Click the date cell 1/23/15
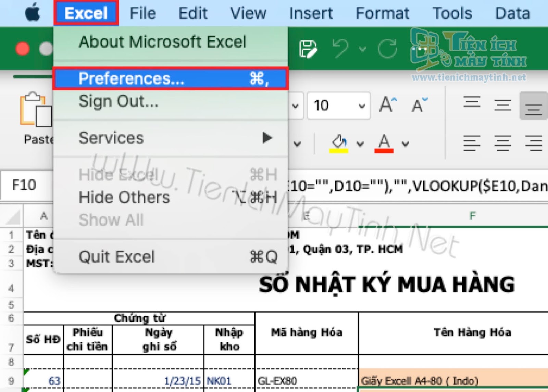This screenshot has height=392, width=548. [x=158, y=380]
